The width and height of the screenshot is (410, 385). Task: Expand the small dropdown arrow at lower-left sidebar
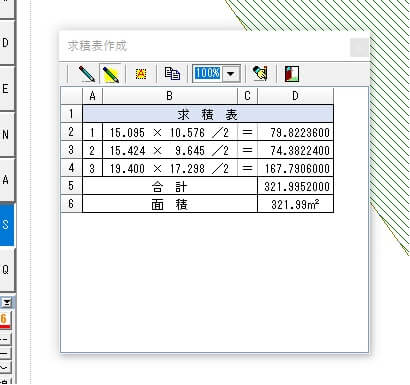click(x=7, y=303)
